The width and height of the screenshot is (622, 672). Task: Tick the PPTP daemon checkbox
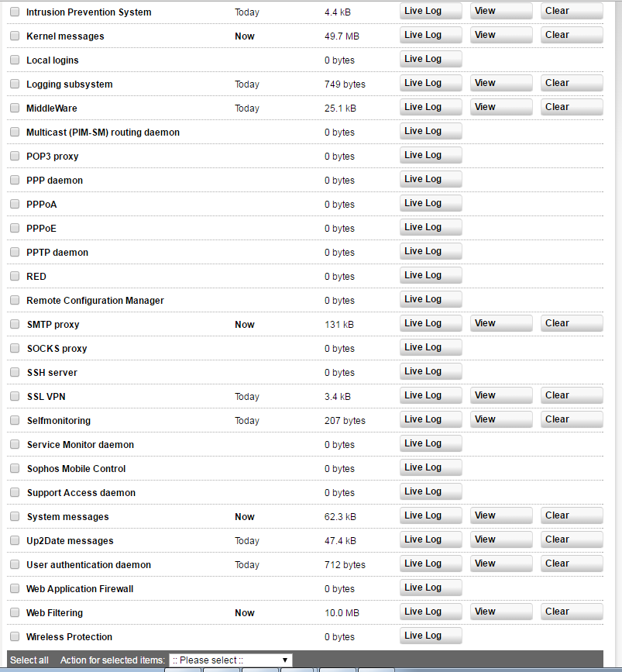15,253
